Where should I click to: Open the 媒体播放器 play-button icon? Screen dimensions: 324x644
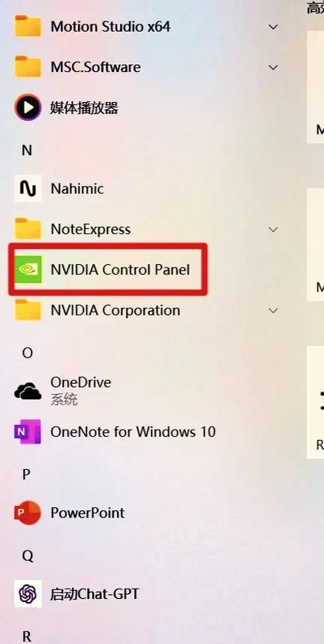coord(28,108)
